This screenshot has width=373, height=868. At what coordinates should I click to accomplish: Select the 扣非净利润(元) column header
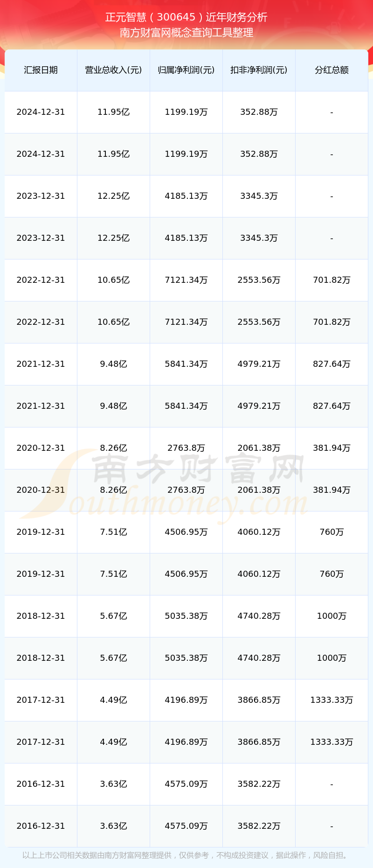[x=259, y=70]
